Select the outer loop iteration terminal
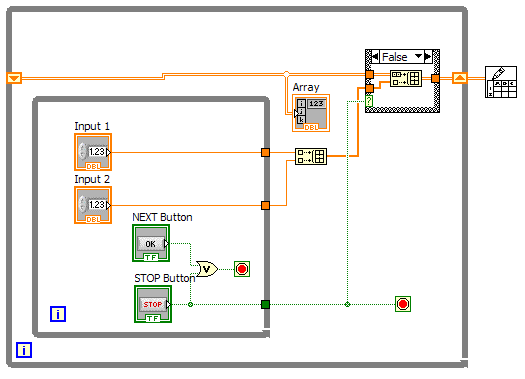525x379 pixels. pyautogui.click(x=24, y=350)
